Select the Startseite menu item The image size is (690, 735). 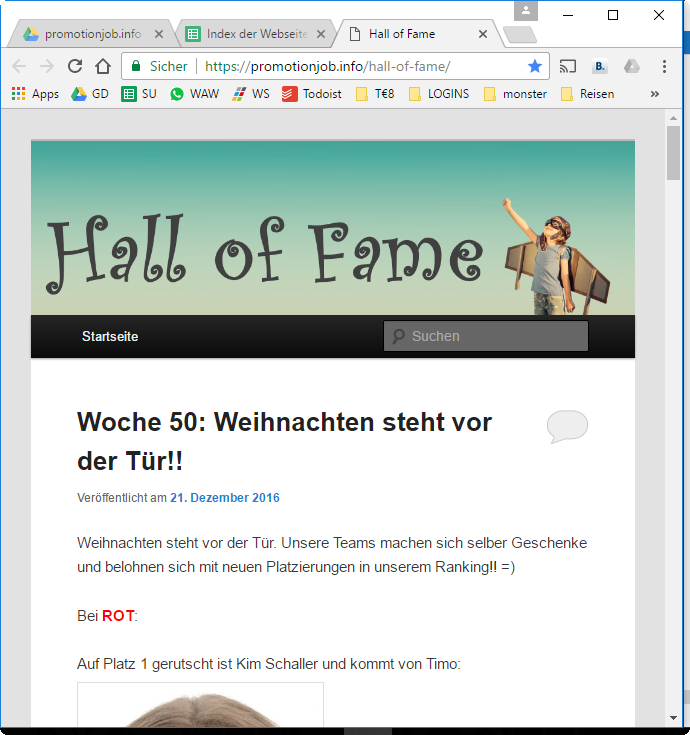click(110, 336)
